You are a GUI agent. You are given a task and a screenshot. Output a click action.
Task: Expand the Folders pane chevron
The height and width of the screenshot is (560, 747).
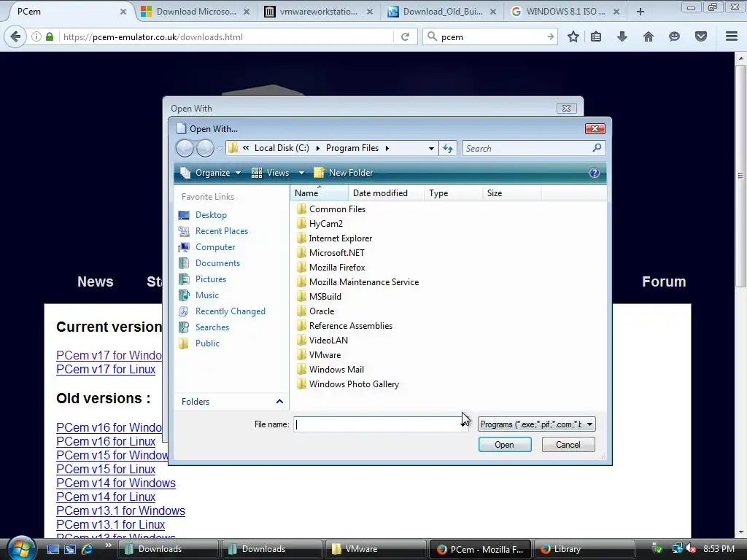(x=279, y=402)
